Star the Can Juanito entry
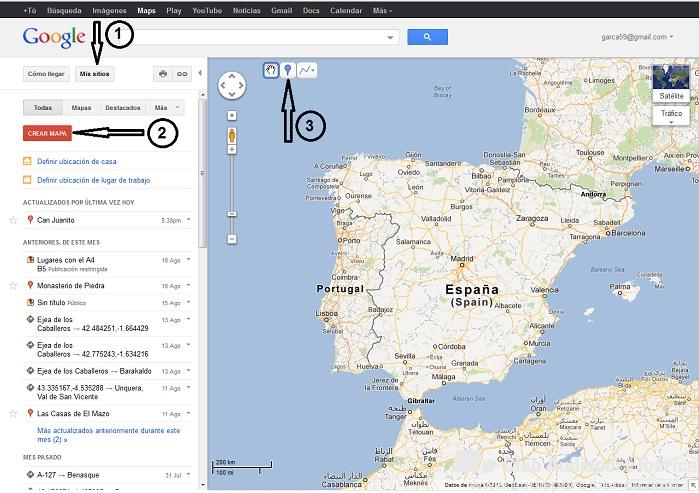Image resolution: width=699 pixels, height=493 pixels. tap(13, 220)
